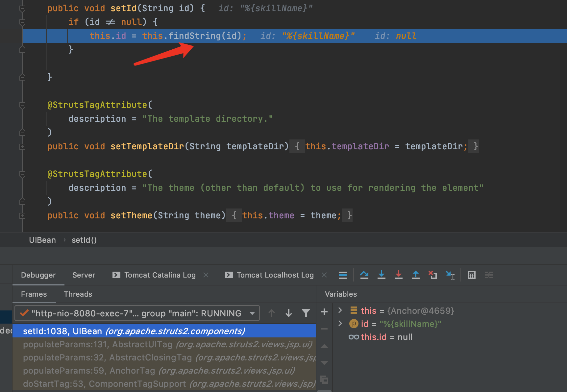Screen dimensions: 567x392
Task: Click the UIBean breadcrumb
Action: [42, 240]
